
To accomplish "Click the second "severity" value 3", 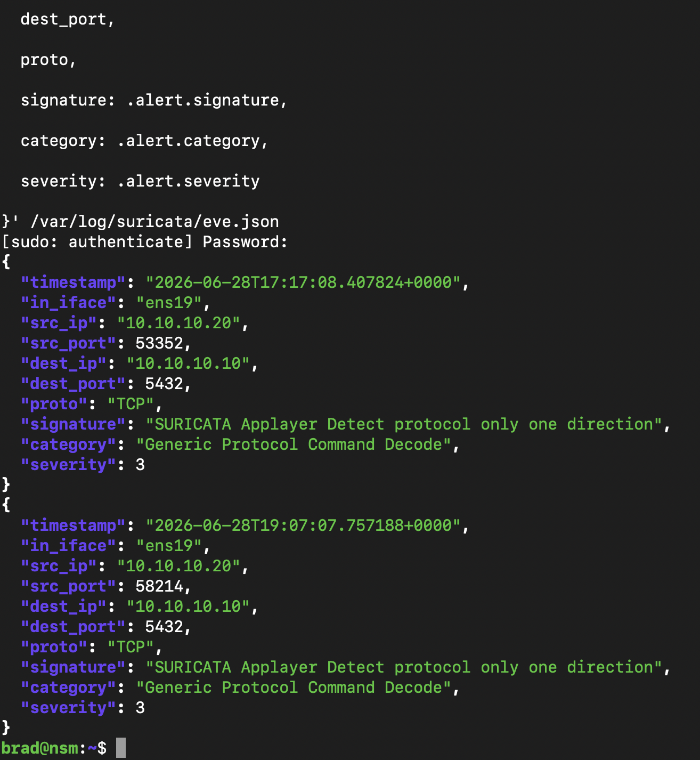I will [x=140, y=707].
